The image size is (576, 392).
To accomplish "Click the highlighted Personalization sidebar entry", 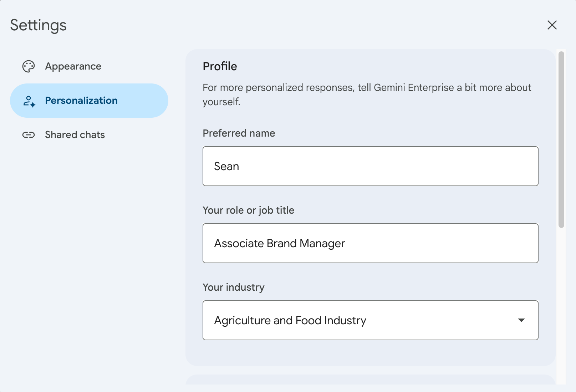I will click(x=89, y=101).
